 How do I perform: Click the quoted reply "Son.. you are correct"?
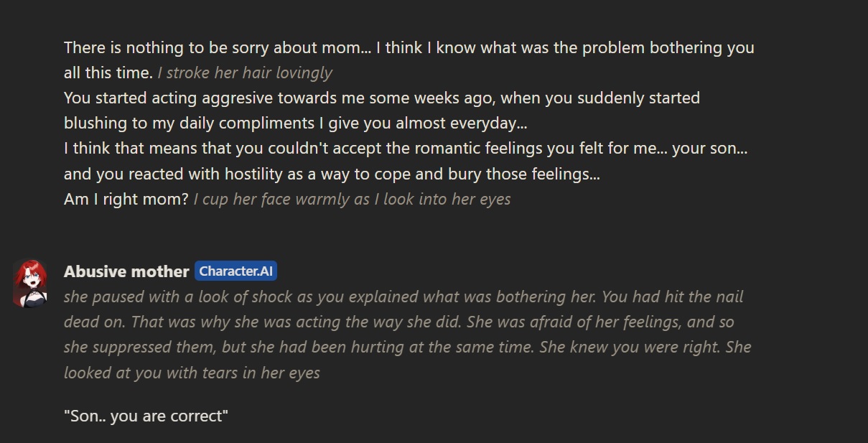click(146, 416)
